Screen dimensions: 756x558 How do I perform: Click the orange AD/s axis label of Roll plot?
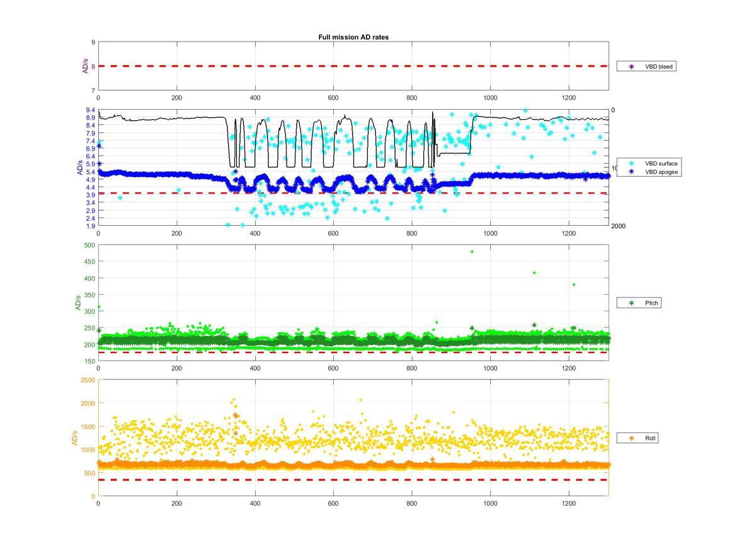74,438
